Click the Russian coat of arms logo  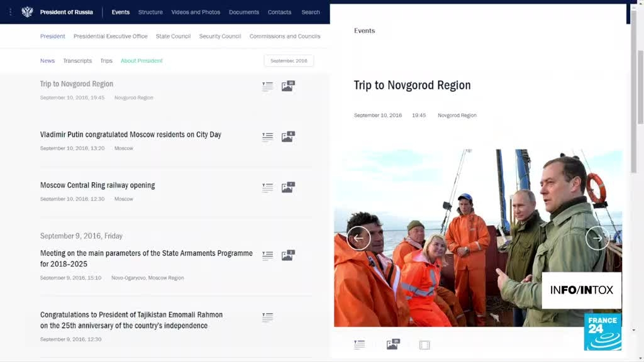click(x=27, y=12)
